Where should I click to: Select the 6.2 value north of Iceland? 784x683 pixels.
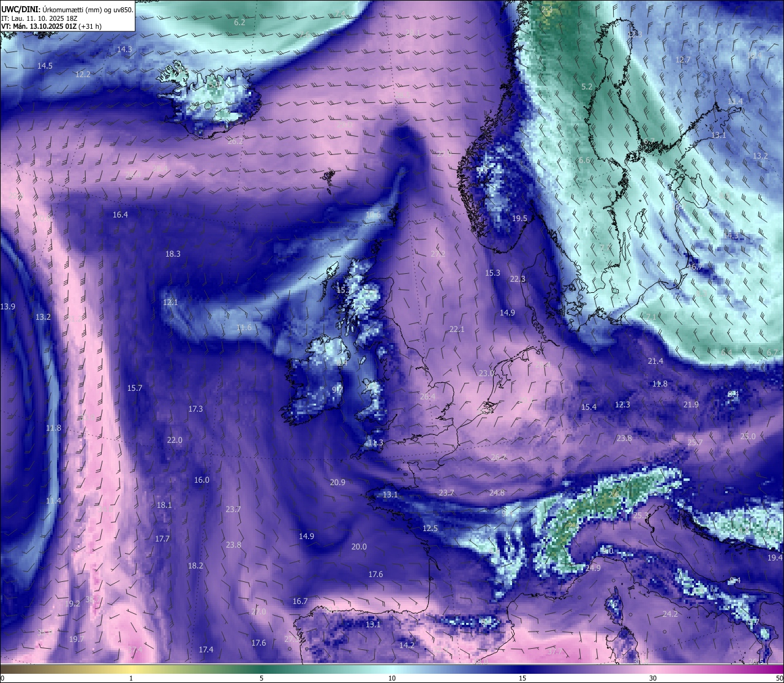pos(239,22)
